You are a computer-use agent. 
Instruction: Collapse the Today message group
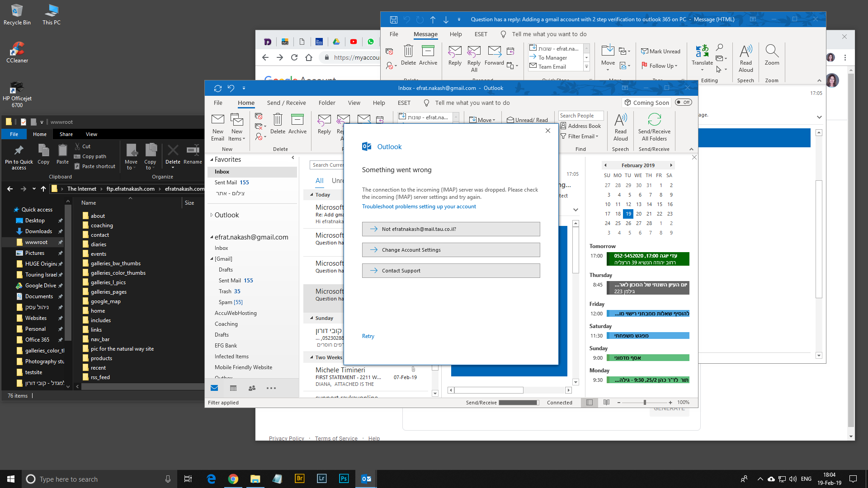coord(311,195)
